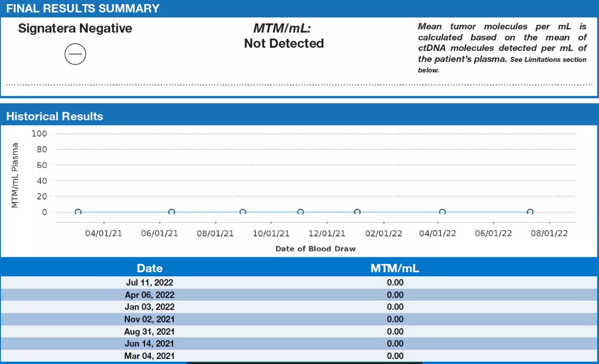599x364 pixels.
Task: Select the Mar 2021 data point on chart
Action: [78, 212]
